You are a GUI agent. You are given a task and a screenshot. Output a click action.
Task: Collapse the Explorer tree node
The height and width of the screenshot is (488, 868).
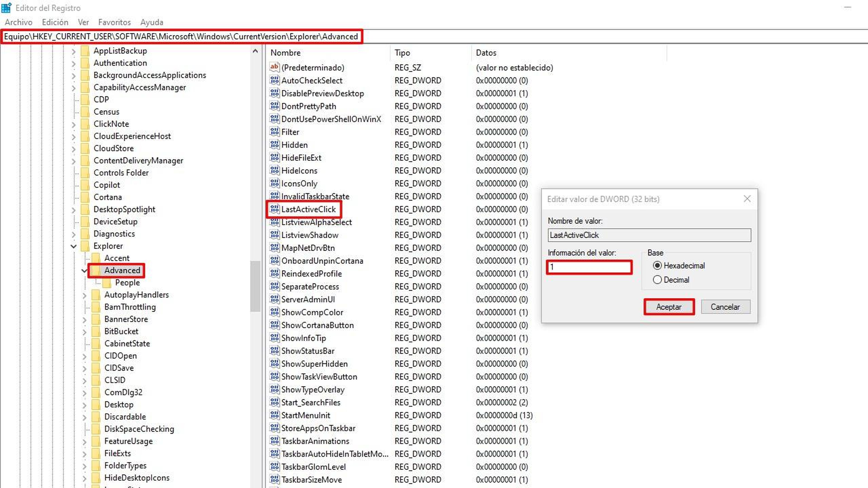coord(73,246)
